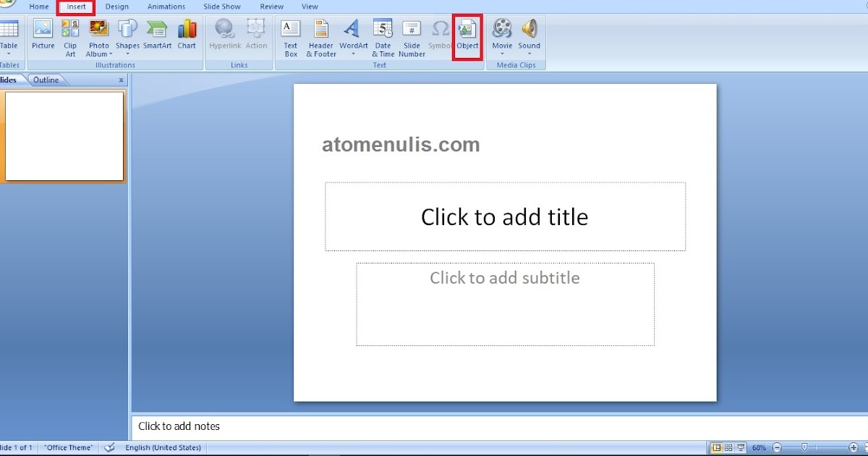
Task: Open the View ribbon tab
Action: (x=310, y=7)
